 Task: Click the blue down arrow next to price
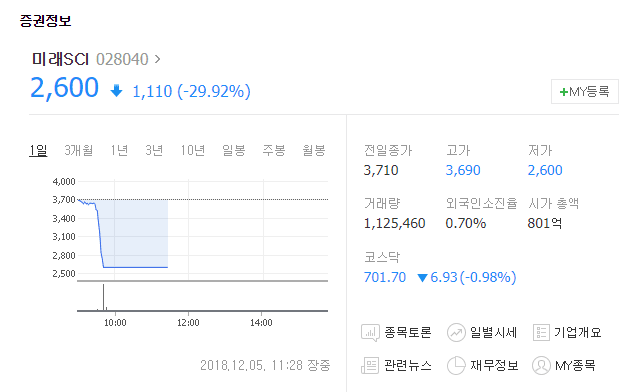[117, 91]
